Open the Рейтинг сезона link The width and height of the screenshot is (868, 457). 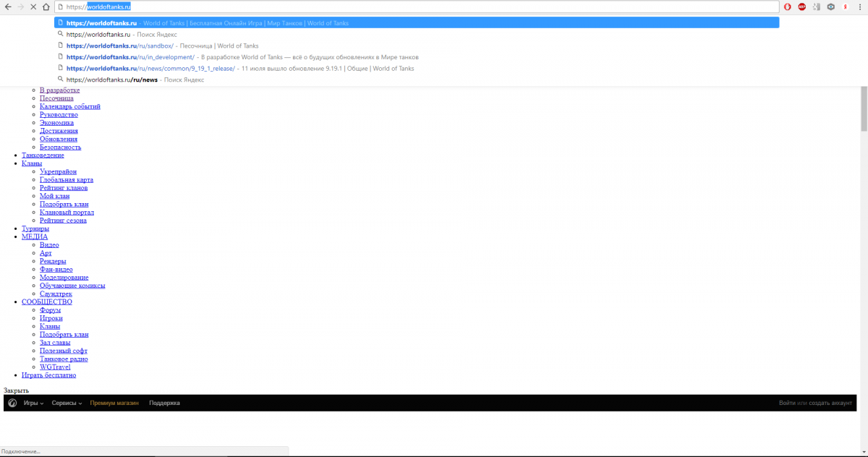63,221
